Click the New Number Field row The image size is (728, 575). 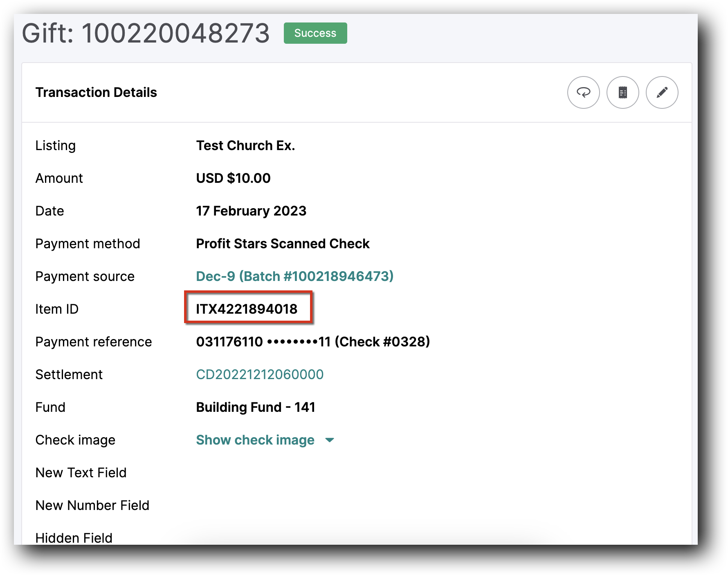92,505
